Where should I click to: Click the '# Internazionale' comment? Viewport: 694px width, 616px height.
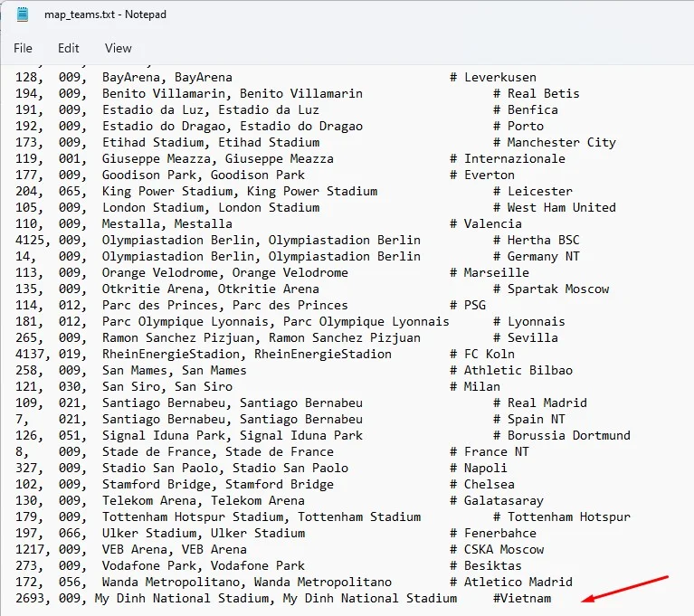pos(508,159)
